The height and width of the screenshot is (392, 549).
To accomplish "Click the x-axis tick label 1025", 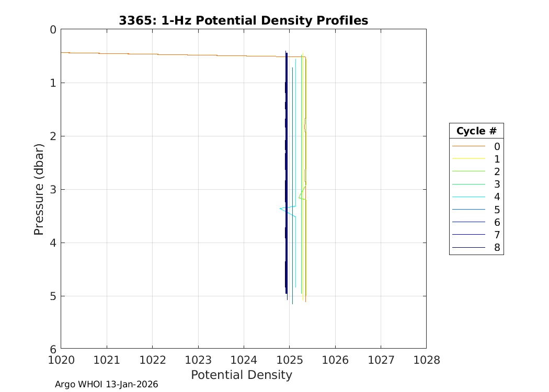I will [289, 360].
